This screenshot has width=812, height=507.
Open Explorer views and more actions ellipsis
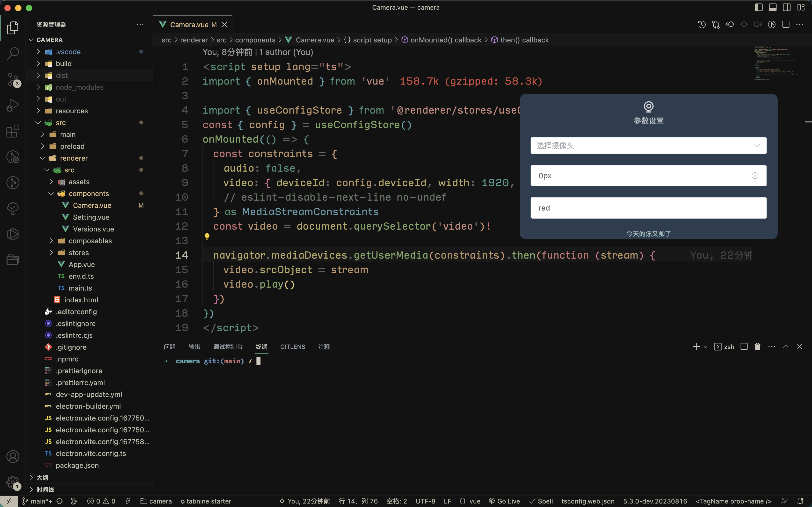140,24
